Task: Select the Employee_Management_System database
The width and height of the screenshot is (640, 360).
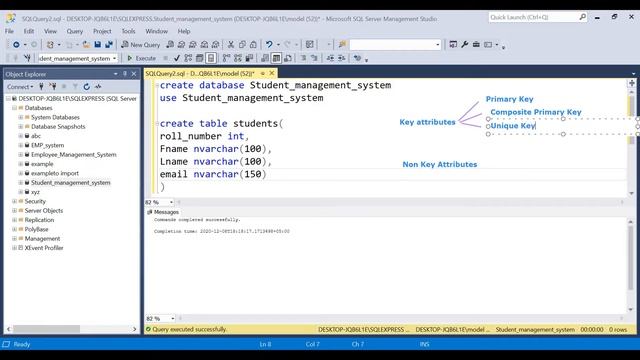Action: coord(73,154)
